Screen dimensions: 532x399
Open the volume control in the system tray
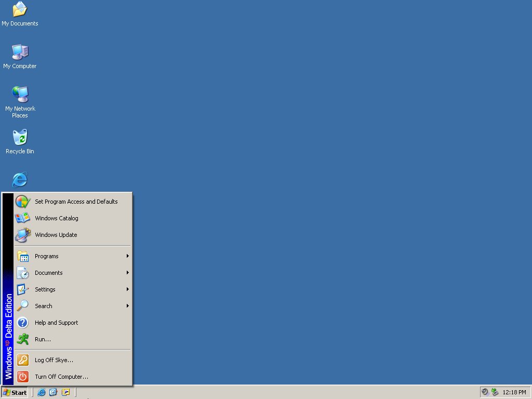[x=484, y=392]
